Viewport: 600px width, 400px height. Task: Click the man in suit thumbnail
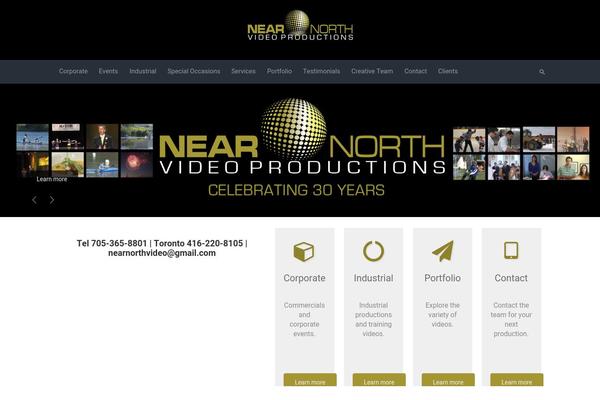pos(102,137)
